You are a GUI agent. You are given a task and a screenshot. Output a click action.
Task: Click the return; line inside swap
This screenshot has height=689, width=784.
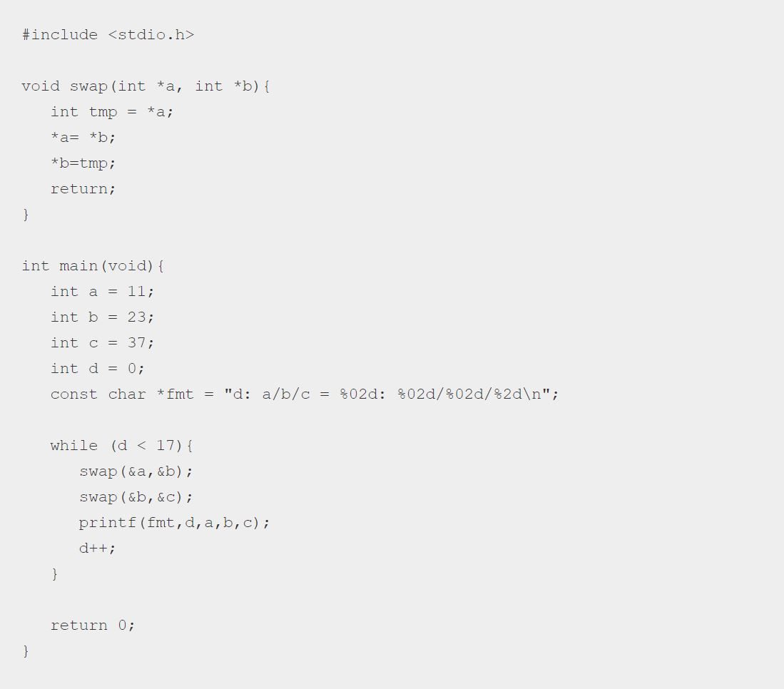[83, 189]
